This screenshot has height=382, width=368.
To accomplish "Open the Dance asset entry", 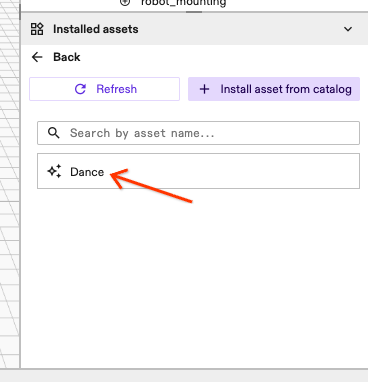I will coord(198,171).
